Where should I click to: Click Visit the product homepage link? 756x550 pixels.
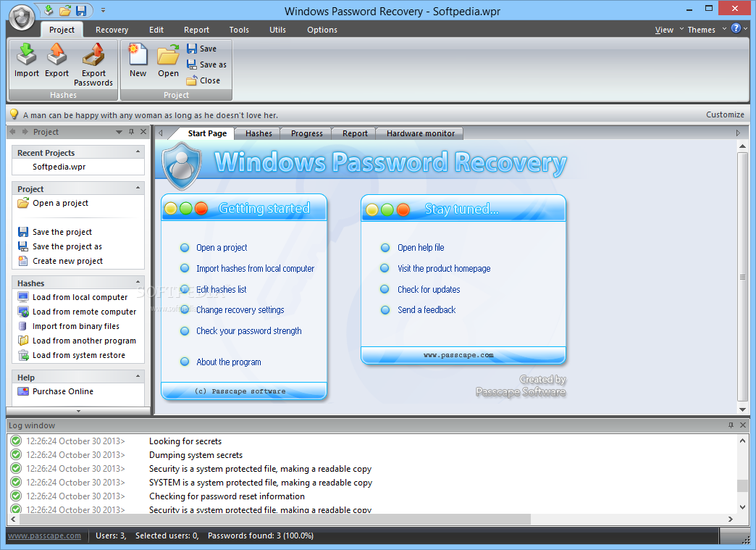coord(444,269)
